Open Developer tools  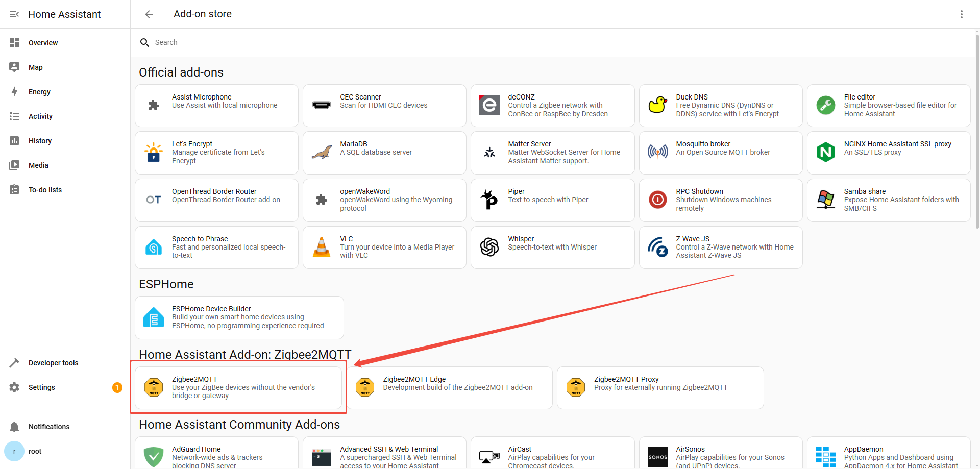pos(53,363)
